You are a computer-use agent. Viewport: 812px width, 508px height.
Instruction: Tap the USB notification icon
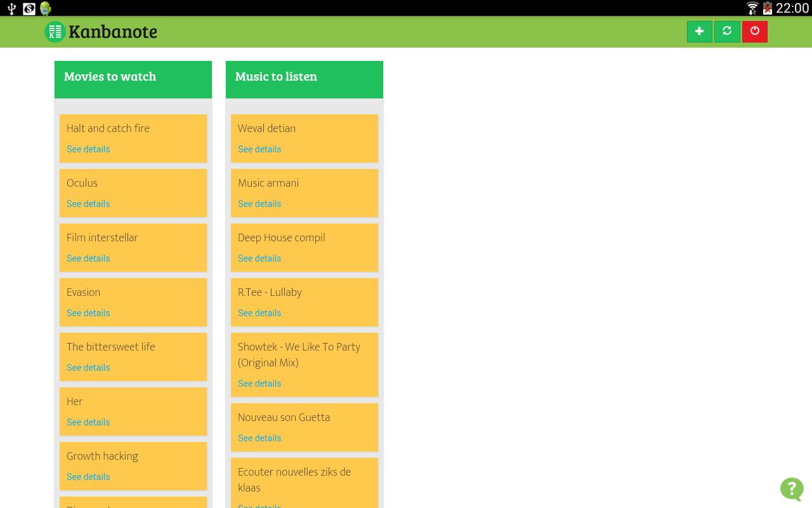click(x=11, y=8)
